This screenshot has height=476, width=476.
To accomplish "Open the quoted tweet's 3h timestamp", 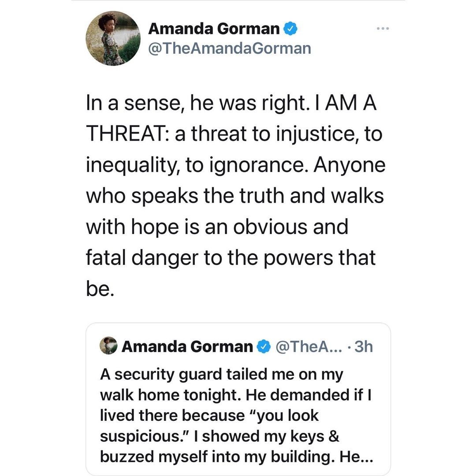I will (363, 346).
